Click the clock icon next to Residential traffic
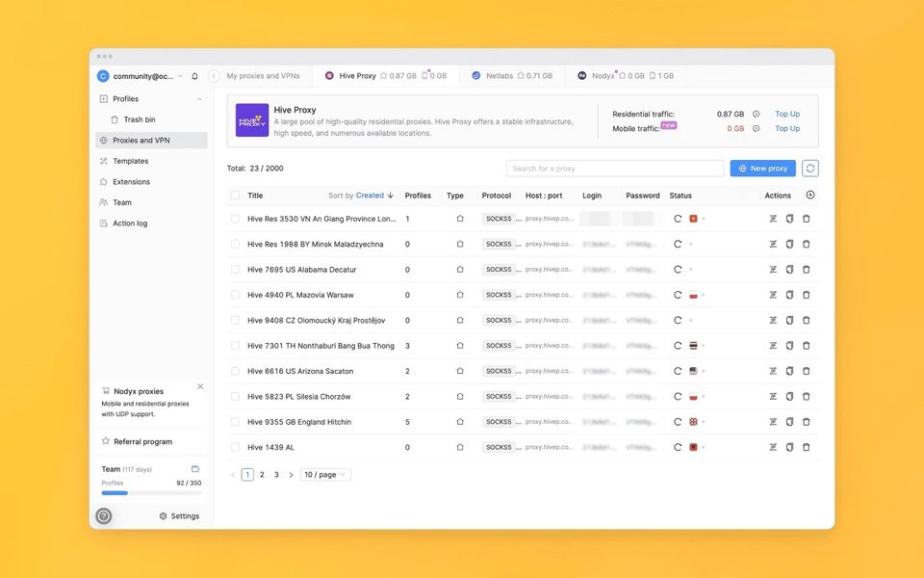Image resolution: width=924 pixels, height=578 pixels. click(757, 114)
